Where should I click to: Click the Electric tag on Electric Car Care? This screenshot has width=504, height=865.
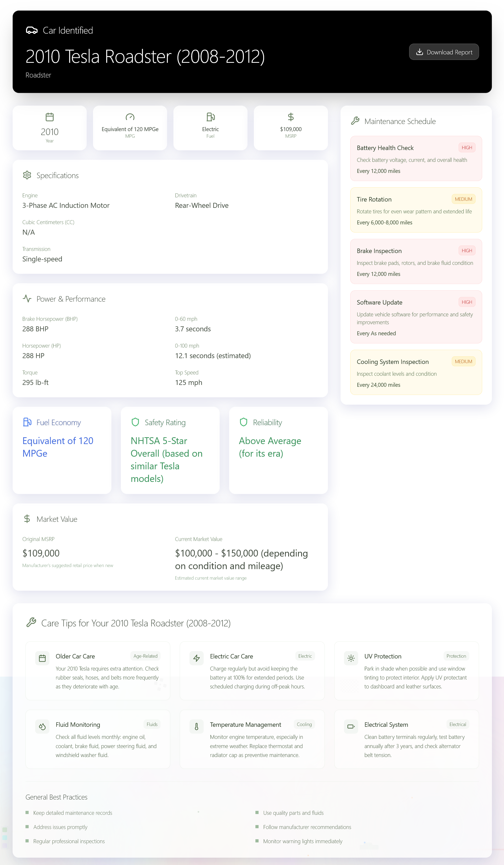(305, 656)
